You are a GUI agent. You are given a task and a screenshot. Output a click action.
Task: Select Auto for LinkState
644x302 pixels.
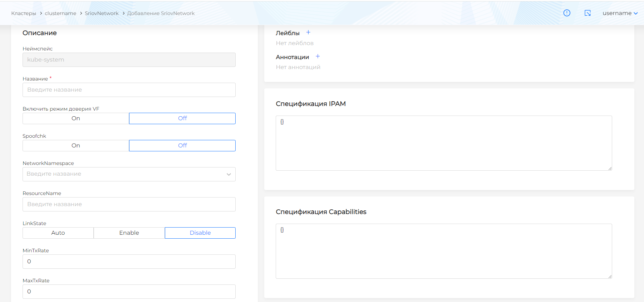58,233
